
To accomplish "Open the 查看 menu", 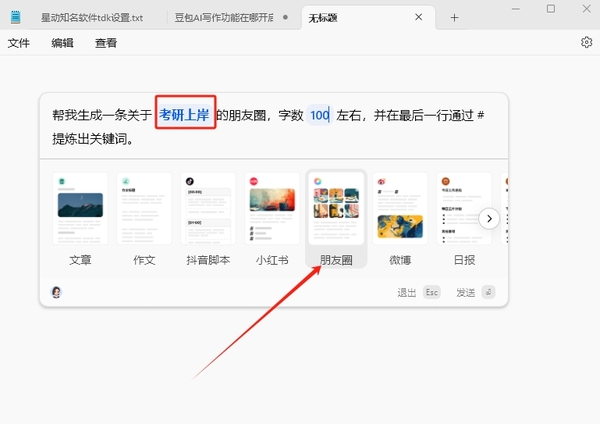I will coord(106,43).
